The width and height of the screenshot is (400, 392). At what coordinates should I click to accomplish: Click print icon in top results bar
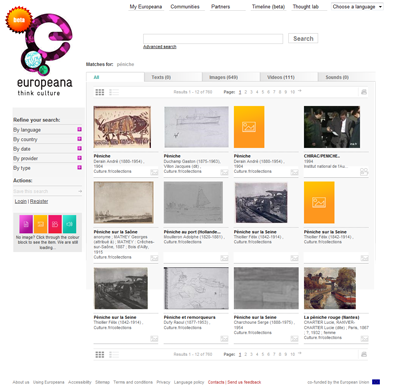pyautogui.click(x=364, y=92)
